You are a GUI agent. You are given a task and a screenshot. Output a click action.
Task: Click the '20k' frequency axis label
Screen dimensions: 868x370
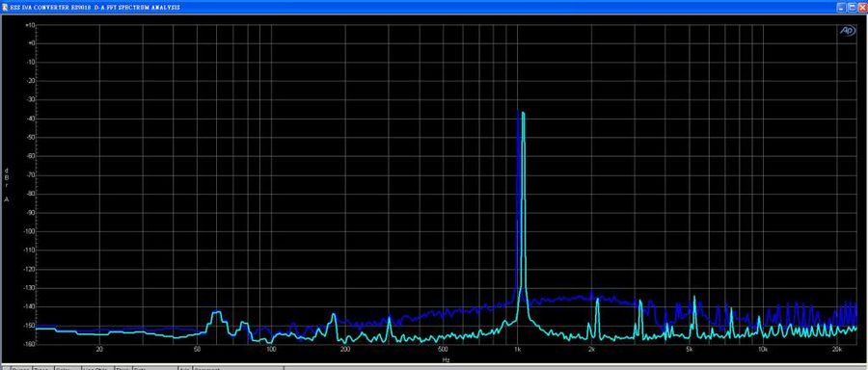click(837, 350)
